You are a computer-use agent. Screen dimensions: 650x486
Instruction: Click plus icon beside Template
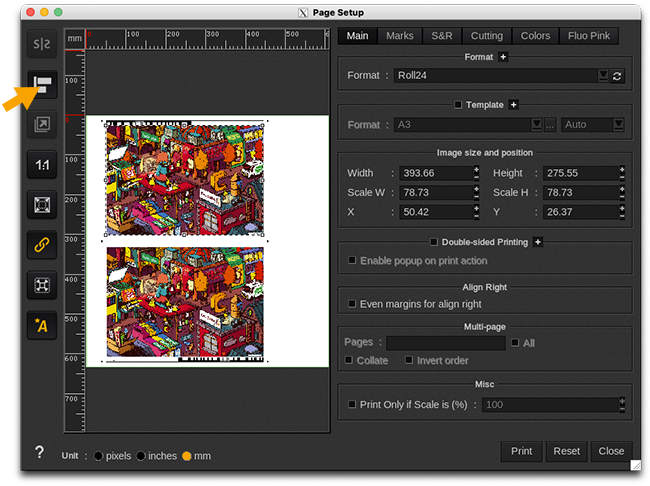coord(514,104)
